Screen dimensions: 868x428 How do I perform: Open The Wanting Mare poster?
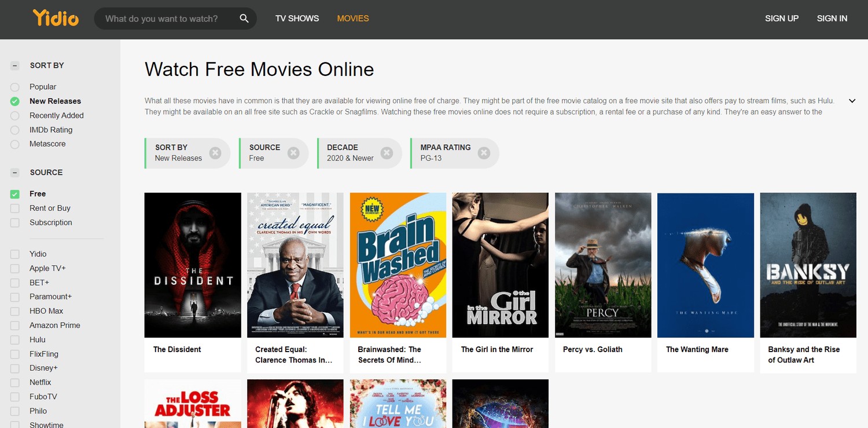click(706, 265)
